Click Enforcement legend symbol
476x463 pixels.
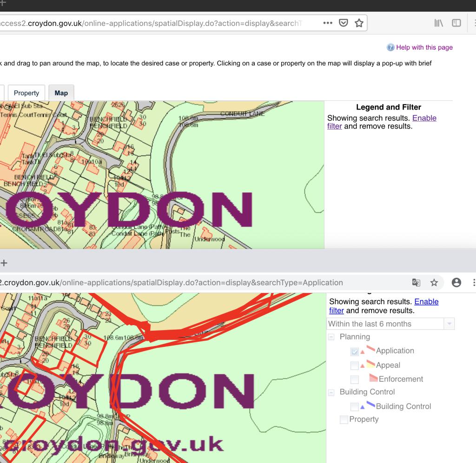(x=373, y=378)
